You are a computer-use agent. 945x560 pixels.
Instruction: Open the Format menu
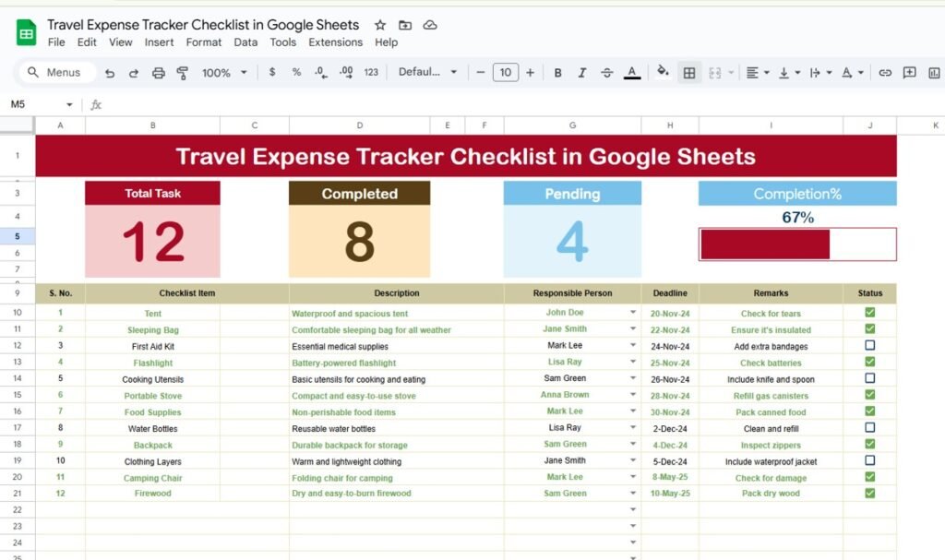coord(204,42)
